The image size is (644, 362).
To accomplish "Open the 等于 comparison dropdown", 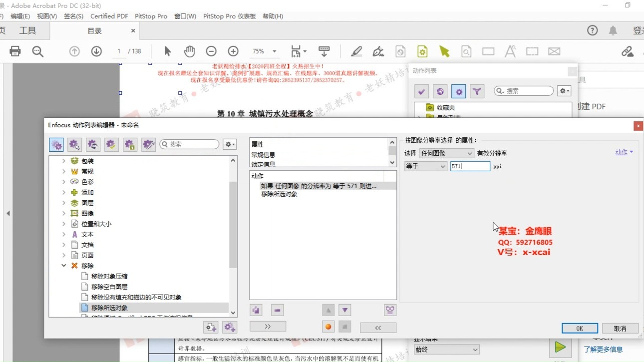I will [x=425, y=166].
